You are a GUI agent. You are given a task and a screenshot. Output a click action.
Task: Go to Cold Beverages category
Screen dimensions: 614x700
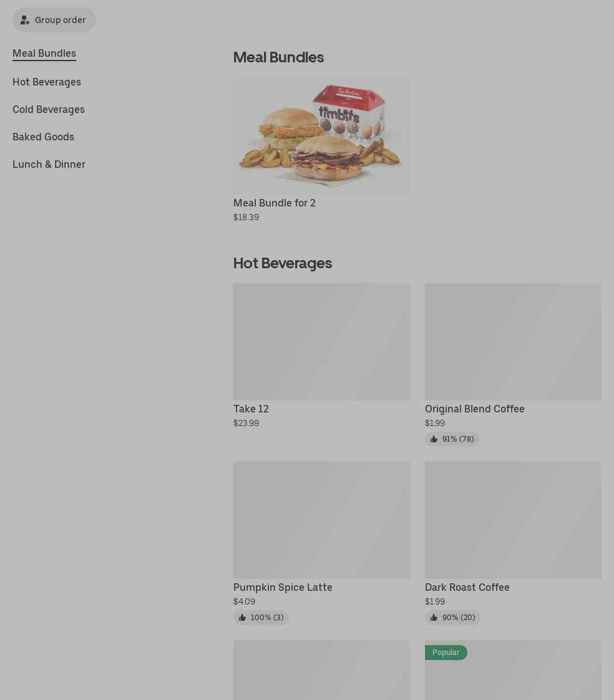point(49,109)
